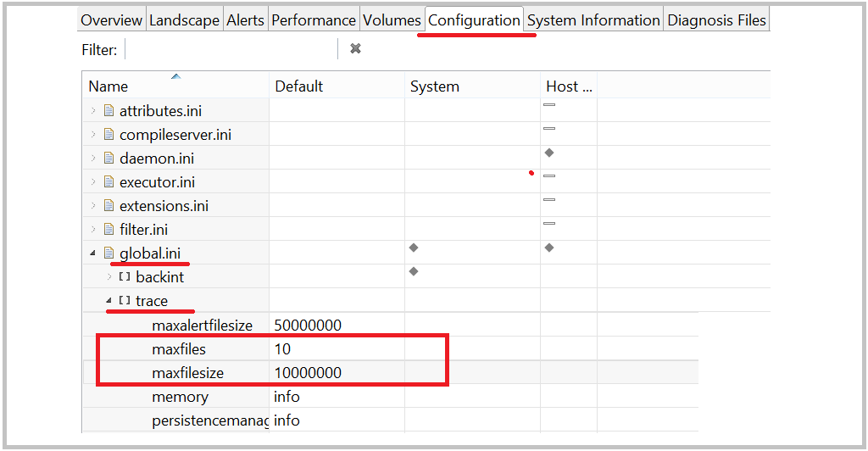Expand the attributes.ini node

(93, 111)
